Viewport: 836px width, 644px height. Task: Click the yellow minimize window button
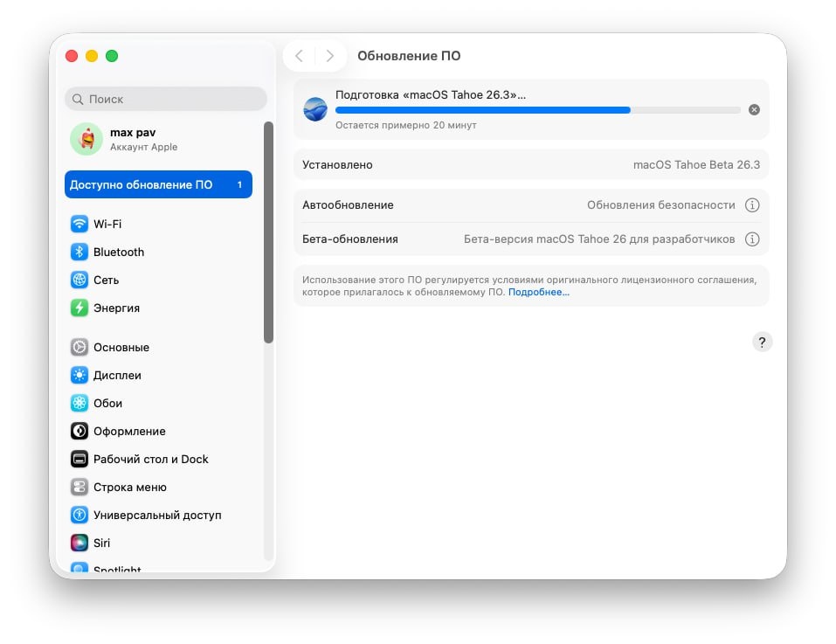tap(92, 56)
